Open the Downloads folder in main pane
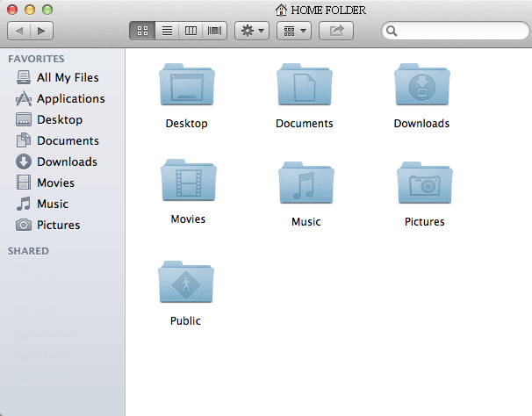Image resolution: width=532 pixels, height=416 pixels. (x=421, y=87)
